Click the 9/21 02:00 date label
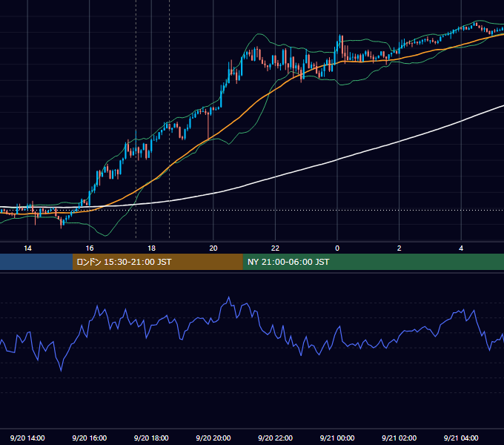This screenshot has height=445, width=504. [399, 438]
